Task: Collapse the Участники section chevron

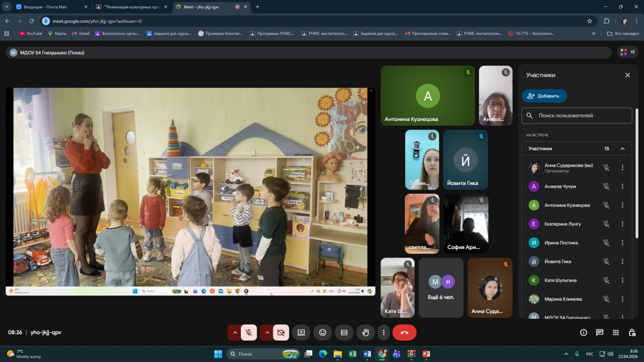Action: pos(622,149)
